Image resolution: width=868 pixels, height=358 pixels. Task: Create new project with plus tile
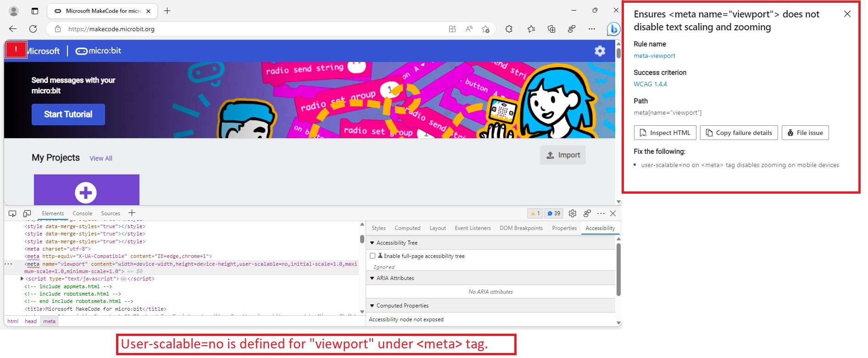point(86,190)
